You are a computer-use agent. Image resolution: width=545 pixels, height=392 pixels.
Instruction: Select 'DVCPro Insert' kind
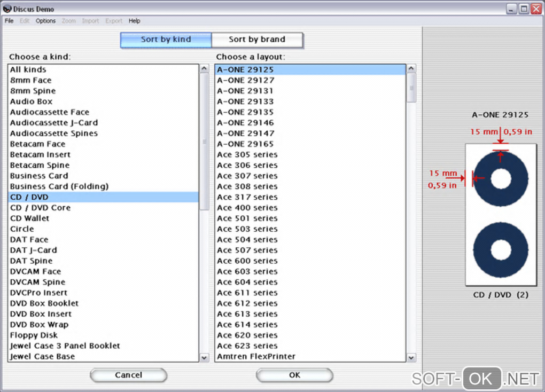(x=103, y=293)
